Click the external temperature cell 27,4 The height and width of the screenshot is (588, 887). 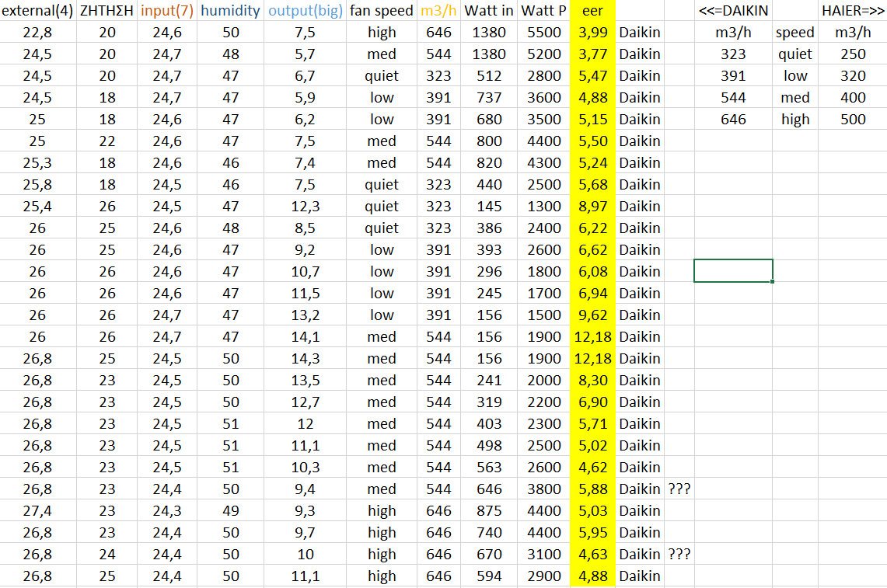click(x=37, y=511)
